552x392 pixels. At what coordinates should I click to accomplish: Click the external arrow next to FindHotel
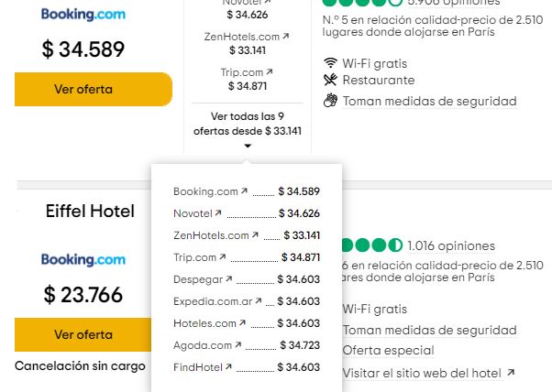click(229, 367)
